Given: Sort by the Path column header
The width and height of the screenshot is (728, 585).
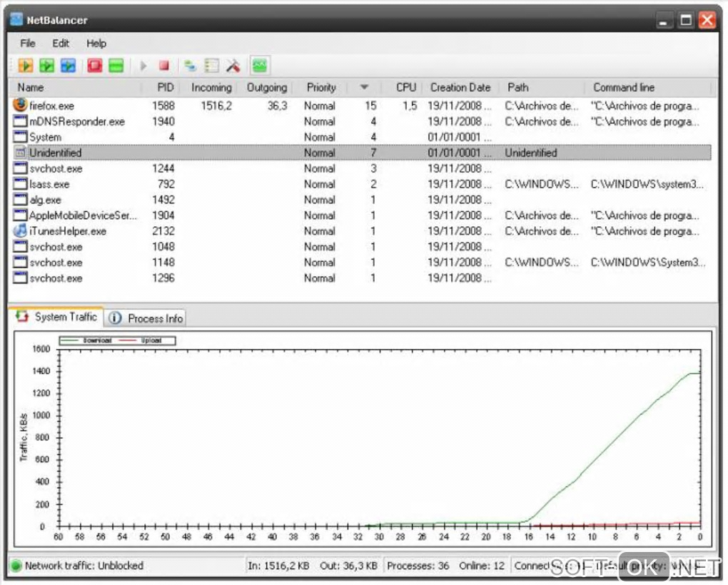Looking at the screenshot, I should (542, 87).
